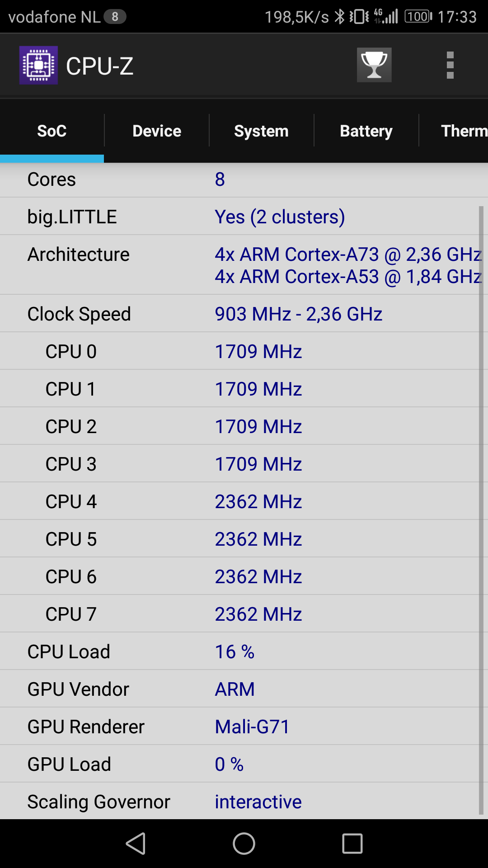Tap the recent apps square icon
This screenshot has height=868, width=488.
352,844
